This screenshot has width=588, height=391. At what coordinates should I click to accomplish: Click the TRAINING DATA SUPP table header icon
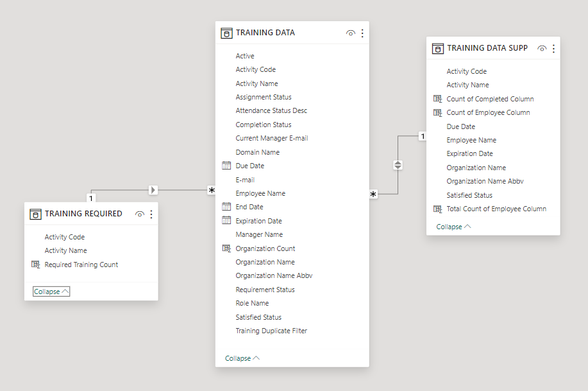click(x=437, y=48)
